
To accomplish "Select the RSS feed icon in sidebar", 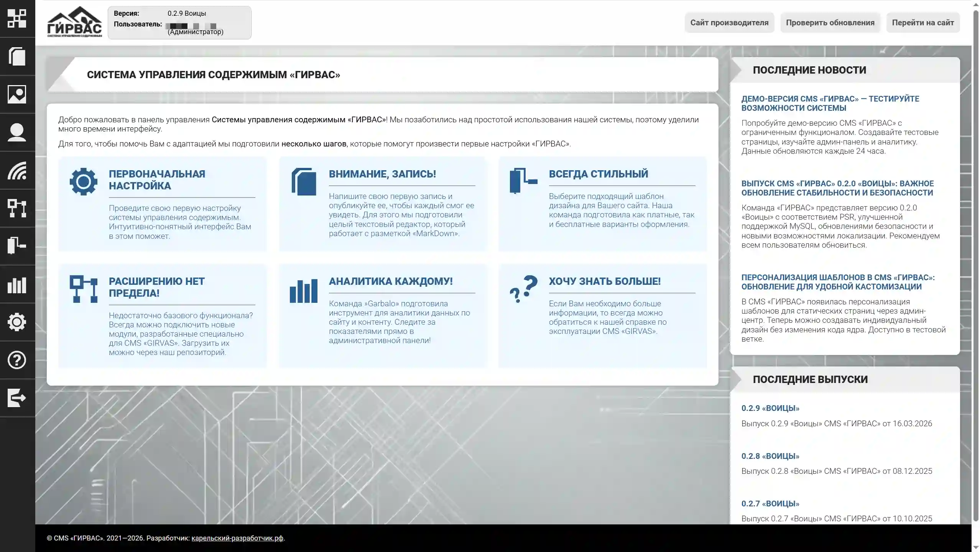I will click(17, 170).
